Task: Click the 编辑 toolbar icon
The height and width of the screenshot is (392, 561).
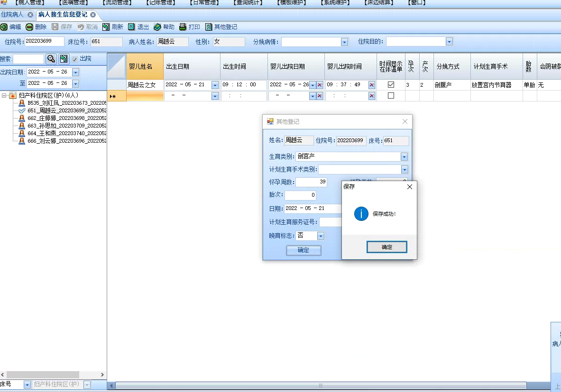Action: coord(4,27)
